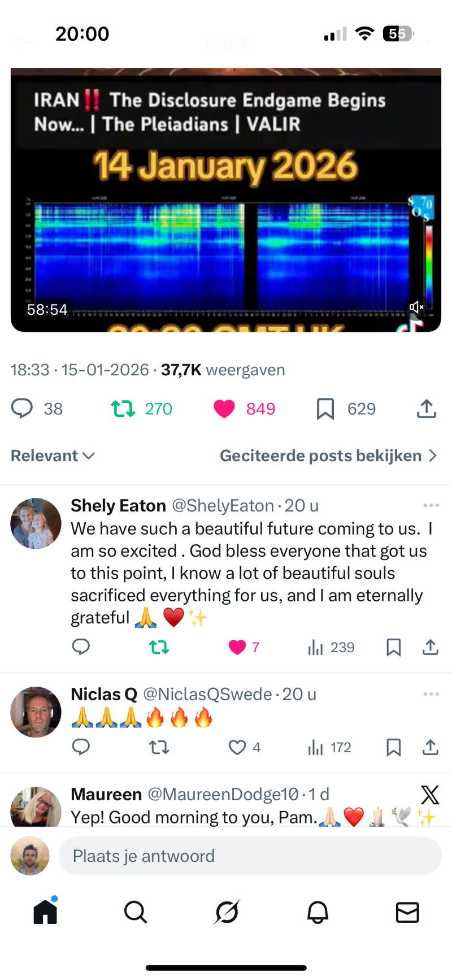Unlike the main post with 849 likes

224,408
